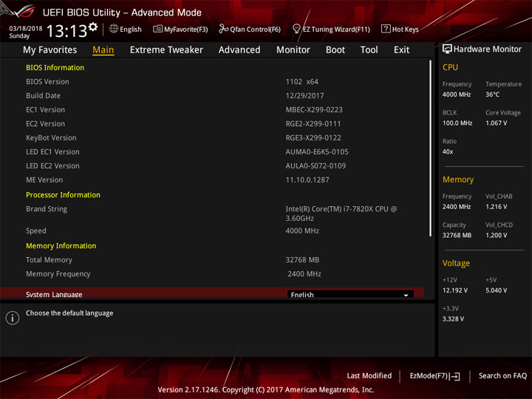Open the My Favorites tab
Viewport: 532px width, 399px height.
(x=50, y=50)
